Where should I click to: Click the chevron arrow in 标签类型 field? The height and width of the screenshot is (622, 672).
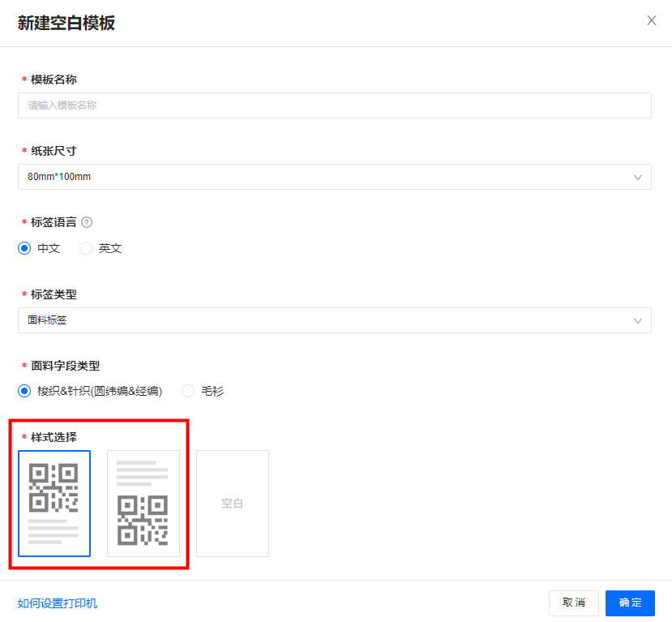tap(637, 320)
